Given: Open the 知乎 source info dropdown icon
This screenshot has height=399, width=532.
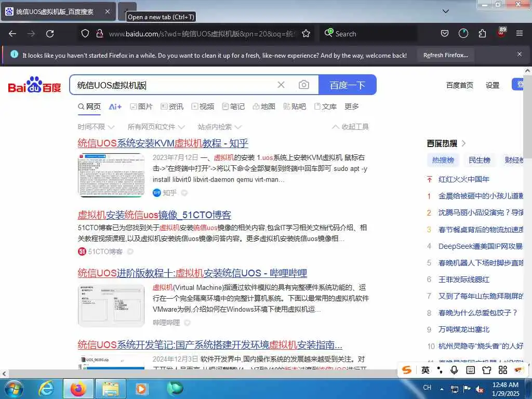Looking at the screenshot, I should click(184, 193).
